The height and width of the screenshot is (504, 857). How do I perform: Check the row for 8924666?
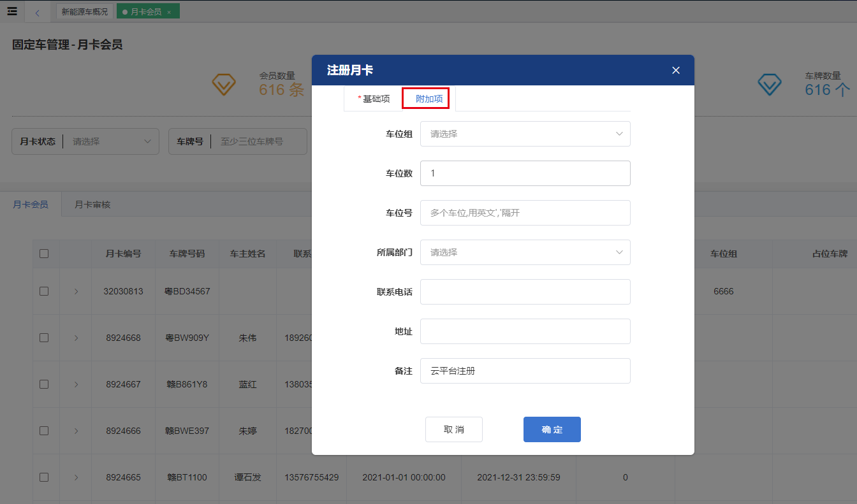(x=44, y=431)
